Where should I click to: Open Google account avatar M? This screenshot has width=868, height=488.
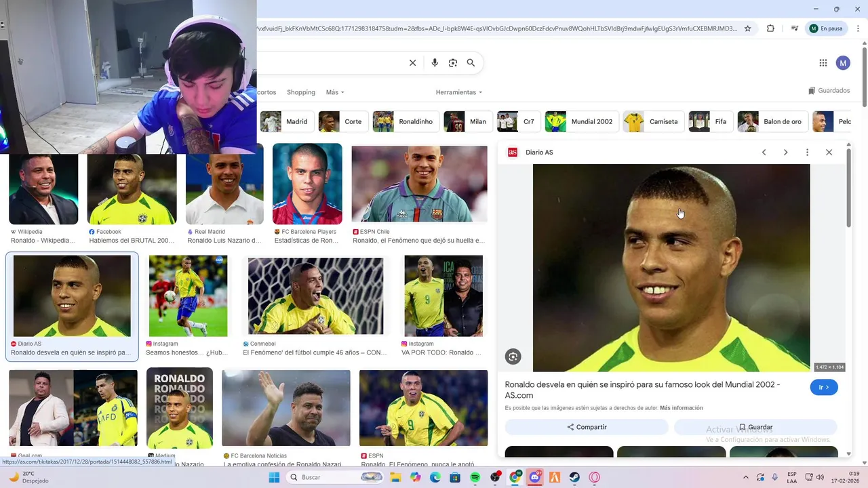coord(843,63)
